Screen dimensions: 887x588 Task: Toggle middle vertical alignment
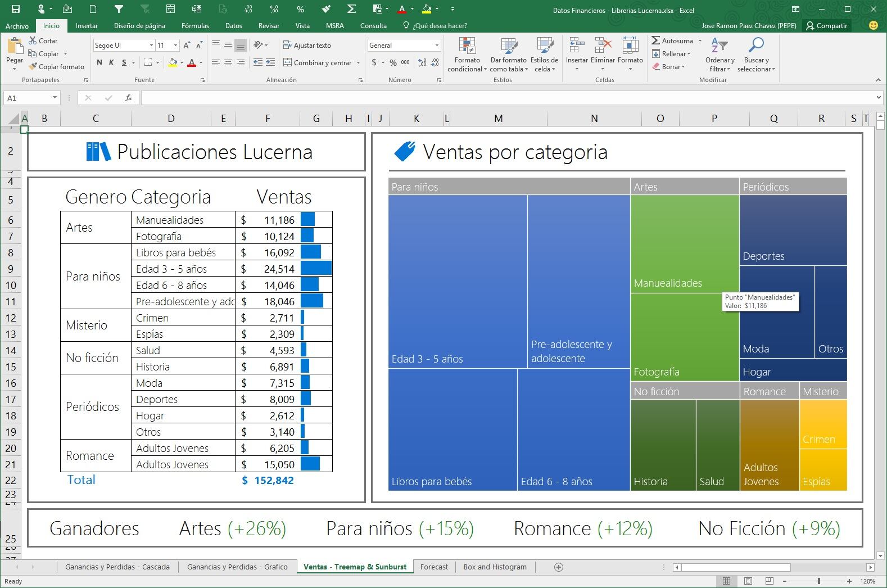[x=228, y=46]
